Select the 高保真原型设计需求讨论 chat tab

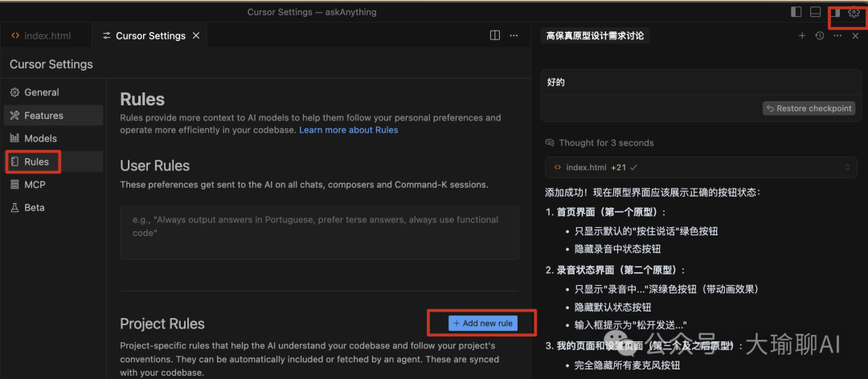pos(595,36)
